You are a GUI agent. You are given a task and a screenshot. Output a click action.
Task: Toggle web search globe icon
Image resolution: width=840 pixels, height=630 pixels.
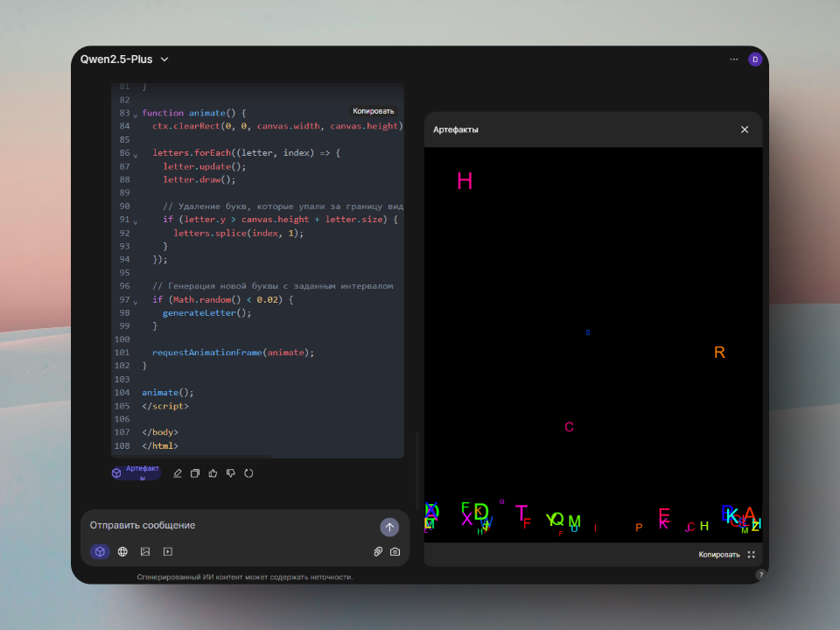coord(122,551)
